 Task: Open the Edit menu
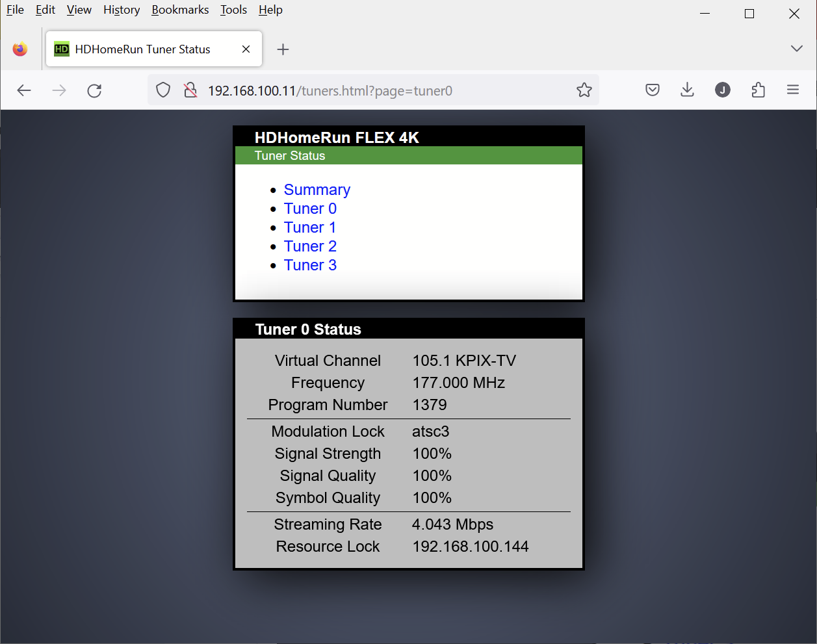[x=45, y=10]
